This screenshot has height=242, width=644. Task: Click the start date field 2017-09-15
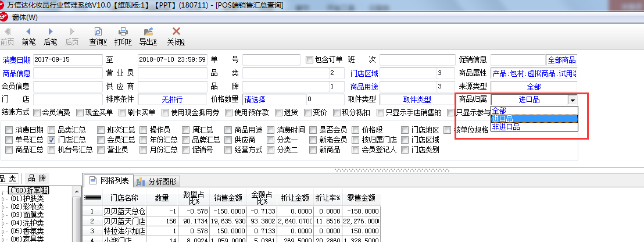pyautogui.click(x=68, y=59)
